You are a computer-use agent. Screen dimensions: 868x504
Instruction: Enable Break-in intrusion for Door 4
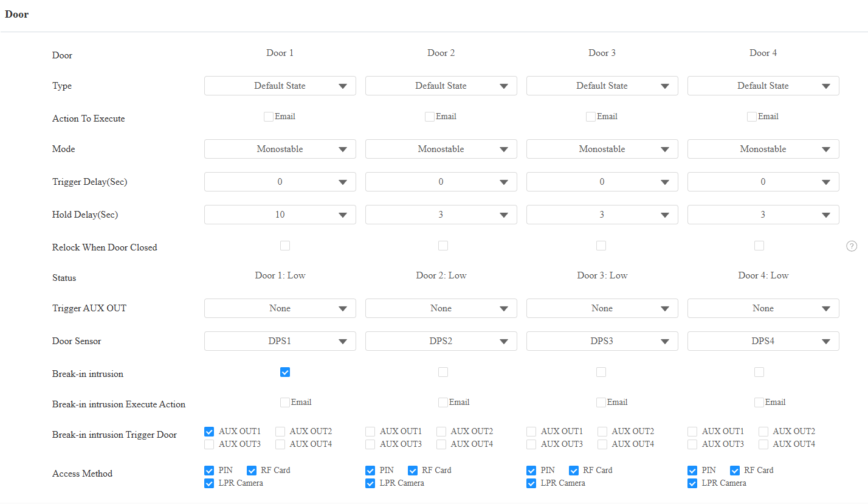(x=759, y=372)
